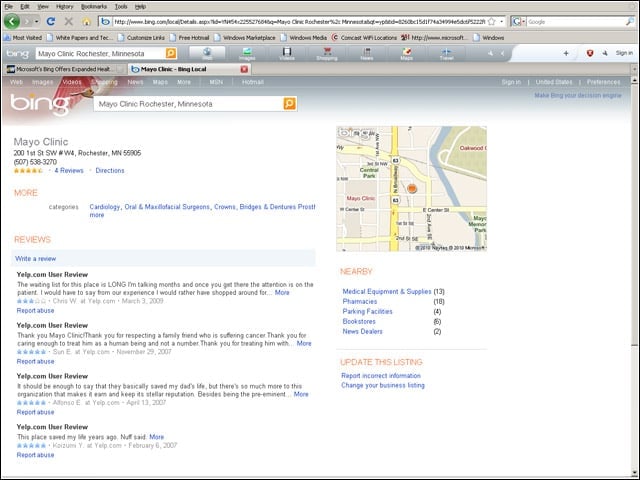This screenshot has width=640, height=480.
Task: Open the Images link in Bing page header
Action: tap(42, 82)
